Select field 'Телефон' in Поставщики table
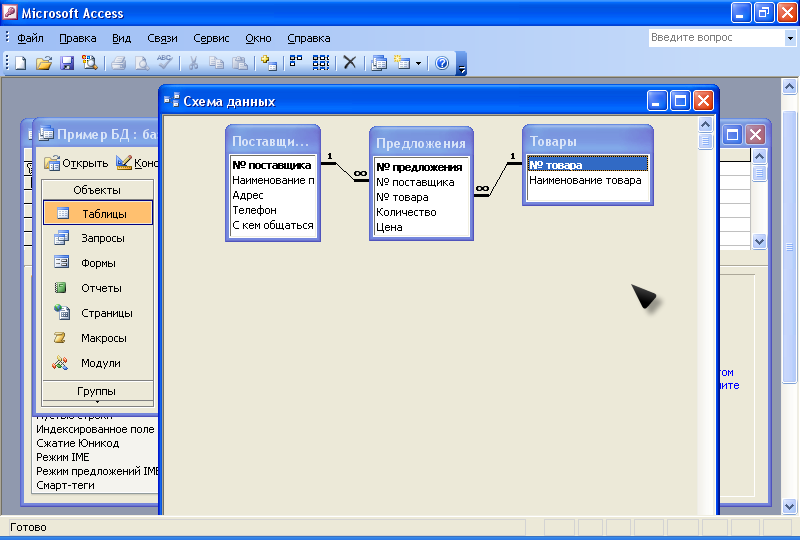 click(272, 210)
